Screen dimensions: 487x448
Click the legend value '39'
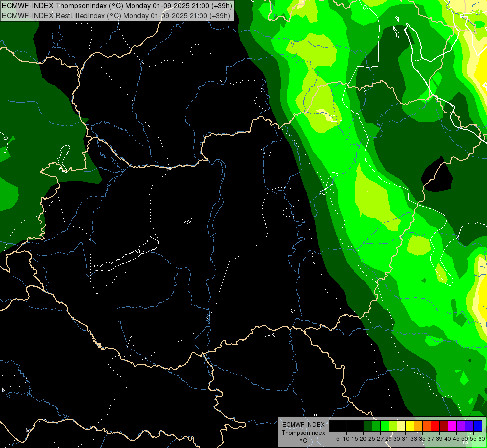click(439, 439)
